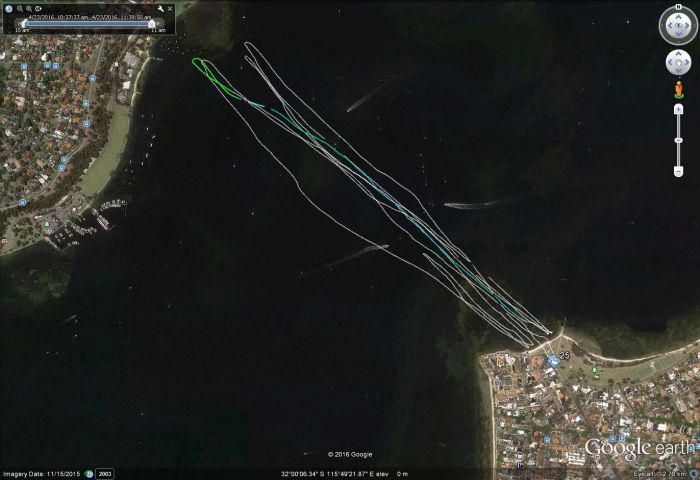Click the 2003 historical imagery year label

coord(103,473)
